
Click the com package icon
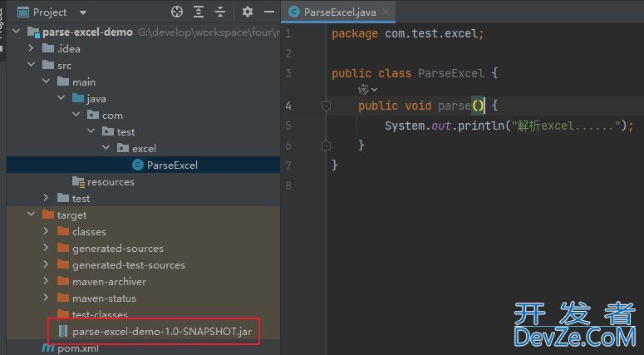(93, 115)
